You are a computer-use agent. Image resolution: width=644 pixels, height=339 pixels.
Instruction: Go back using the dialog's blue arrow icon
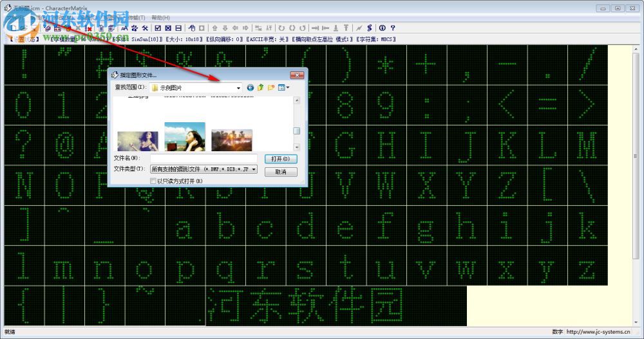click(x=250, y=87)
